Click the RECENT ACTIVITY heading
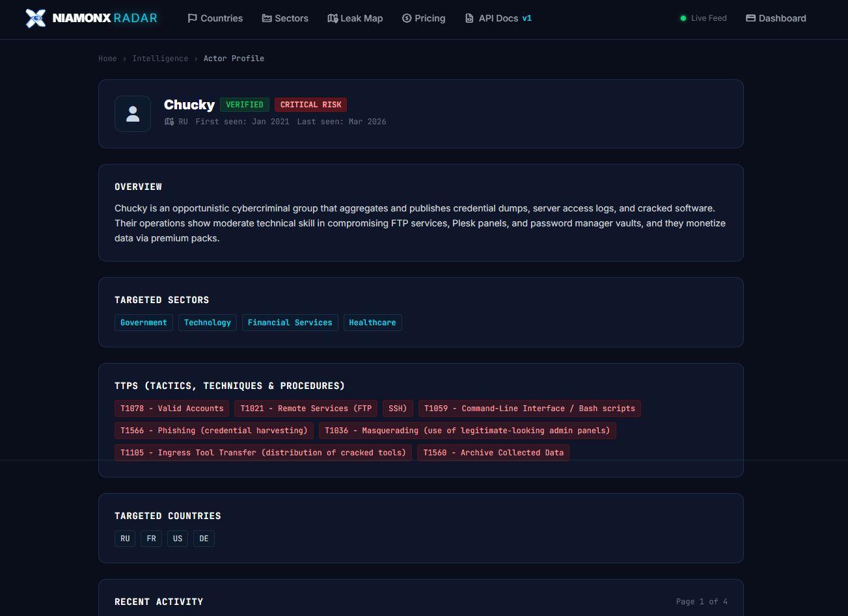 click(159, 602)
